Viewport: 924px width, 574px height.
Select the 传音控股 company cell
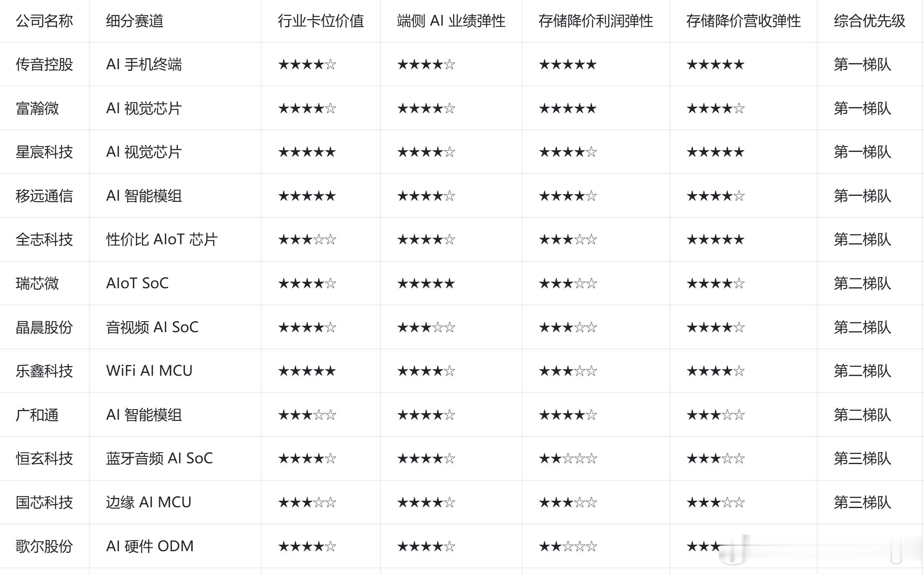(44, 64)
